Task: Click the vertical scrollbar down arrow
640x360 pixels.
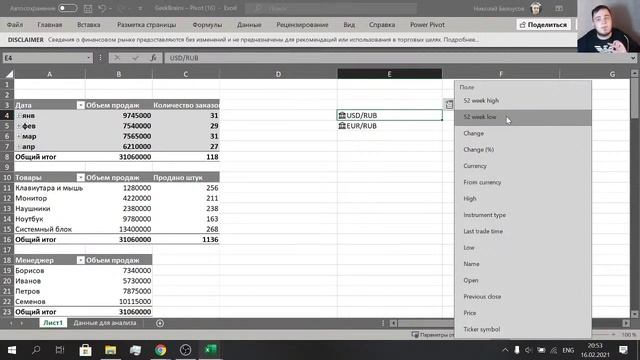Action: [x=634, y=314]
